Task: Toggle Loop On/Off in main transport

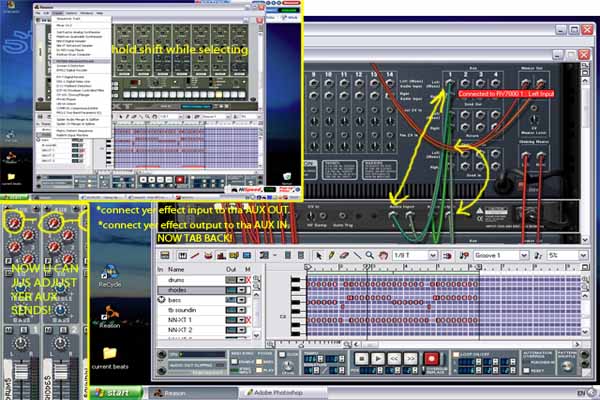Action: (x=456, y=354)
